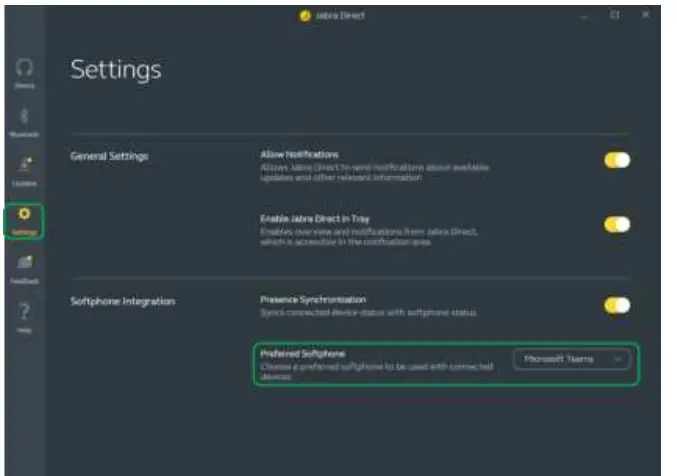Viewport: 677px width, 476px height.
Task: Open the Feedback sidebar icon
Action: click(x=25, y=263)
